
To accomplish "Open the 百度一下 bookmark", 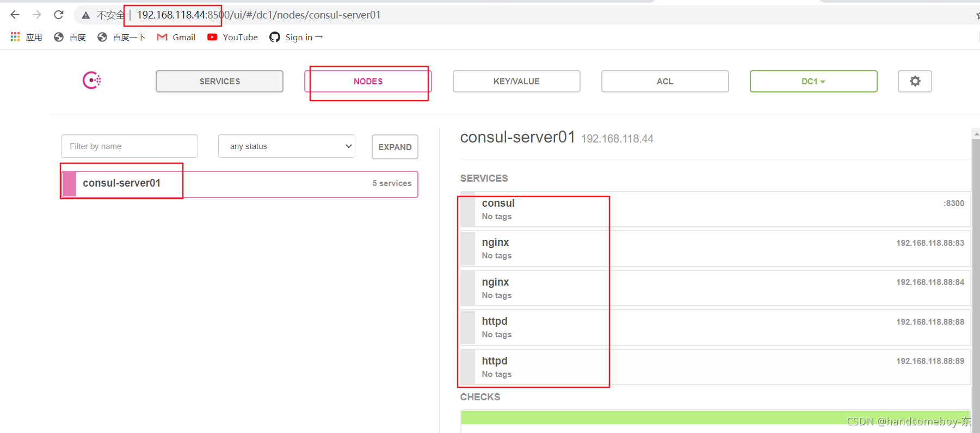I will [x=121, y=37].
